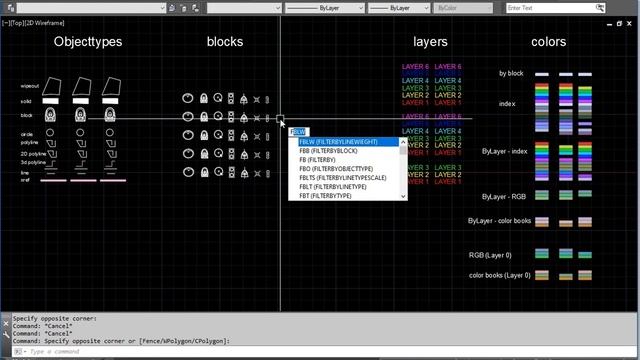Click the xref label text
Screen dimensions: 640x360
click(25, 180)
